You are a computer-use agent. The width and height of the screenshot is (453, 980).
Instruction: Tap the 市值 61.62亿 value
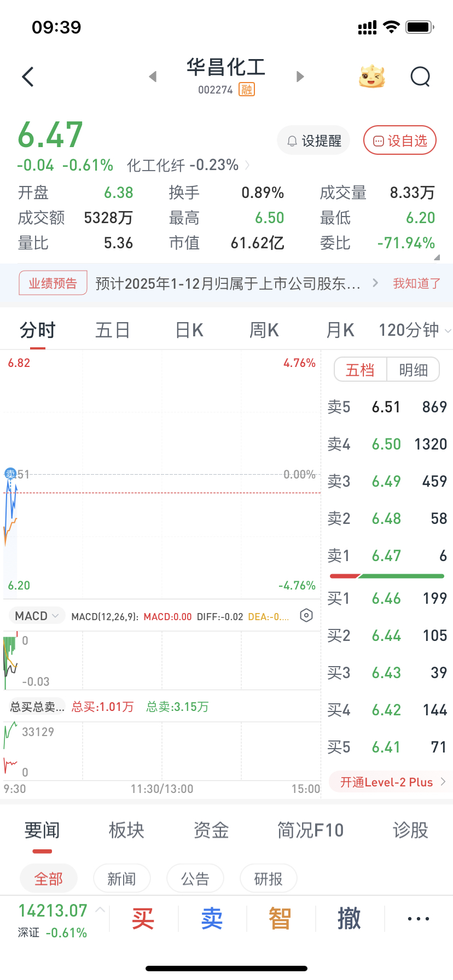click(x=257, y=243)
